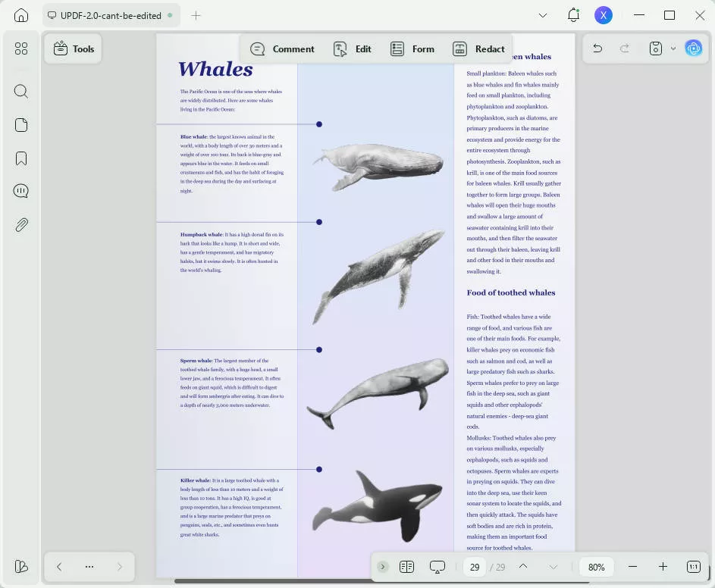Expand the save options dropdown arrow

(x=673, y=48)
